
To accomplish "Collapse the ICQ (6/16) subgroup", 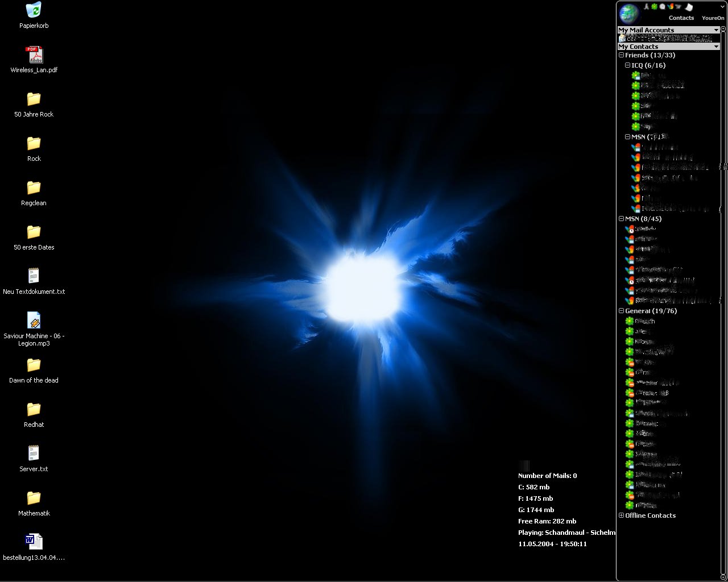I will click(627, 65).
